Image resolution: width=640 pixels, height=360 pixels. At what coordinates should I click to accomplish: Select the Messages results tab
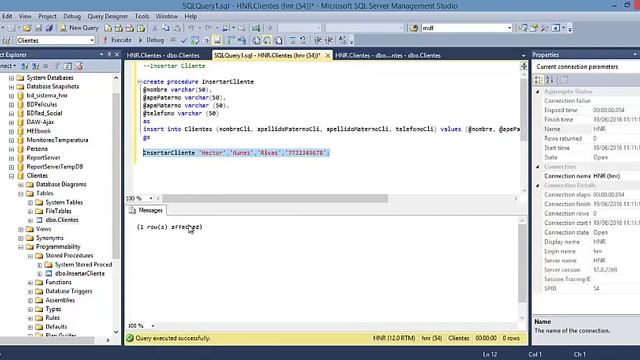coord(146,210)
